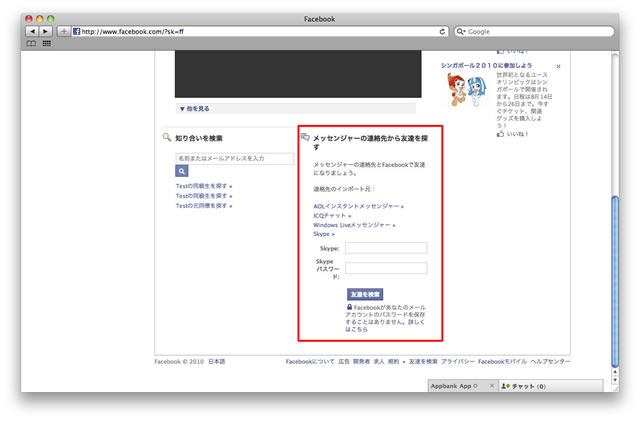640x421 pixels.
Task: Go forward with the Safari forward arrow
Action: (x=45, y=31)
